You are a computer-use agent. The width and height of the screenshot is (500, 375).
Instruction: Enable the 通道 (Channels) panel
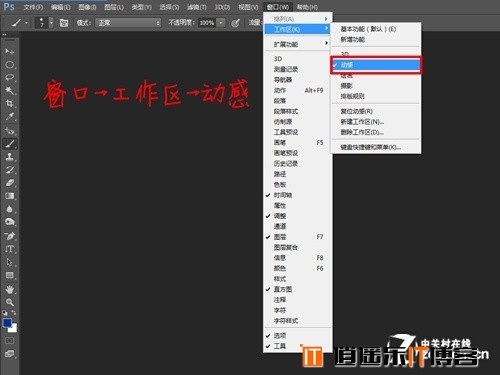(x=298, y=226)
